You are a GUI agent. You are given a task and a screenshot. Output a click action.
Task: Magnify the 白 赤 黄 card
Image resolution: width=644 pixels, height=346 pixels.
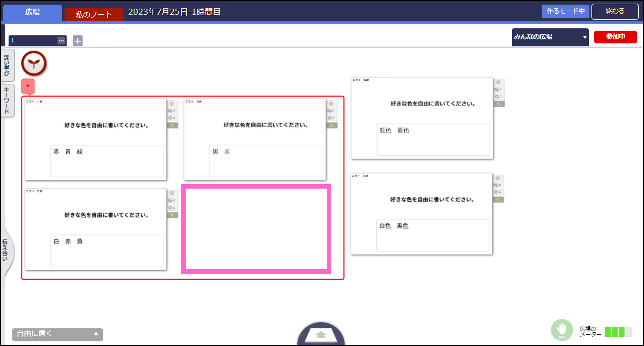[x=172, y=215]
